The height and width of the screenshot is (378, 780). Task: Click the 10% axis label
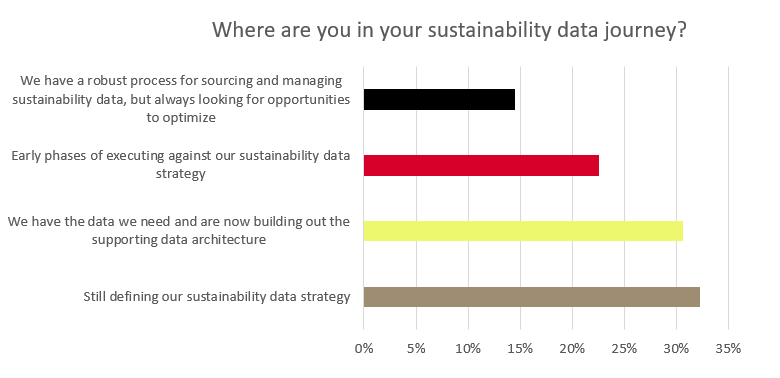(468, 349)
